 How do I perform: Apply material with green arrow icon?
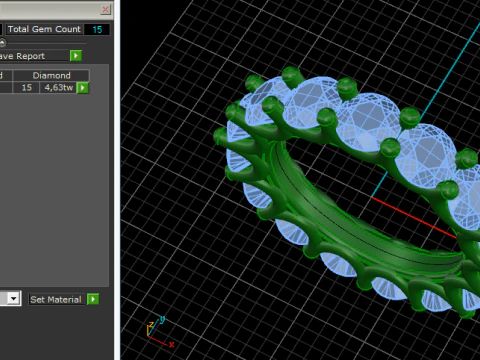pos(93,299)
